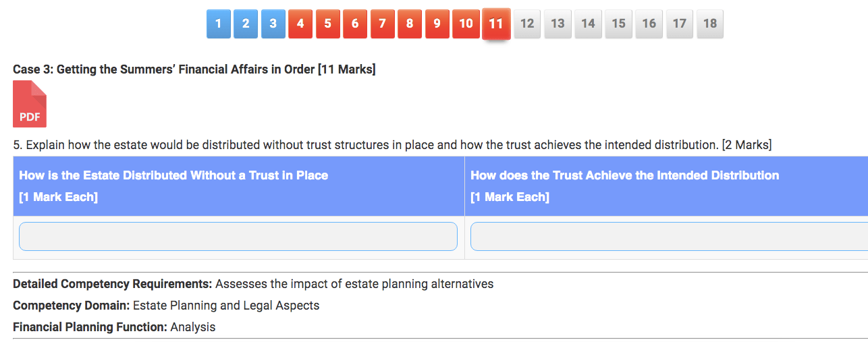Select question 5 page button
The height and width of the screenshot is (342, 868).
pos(327,24)
